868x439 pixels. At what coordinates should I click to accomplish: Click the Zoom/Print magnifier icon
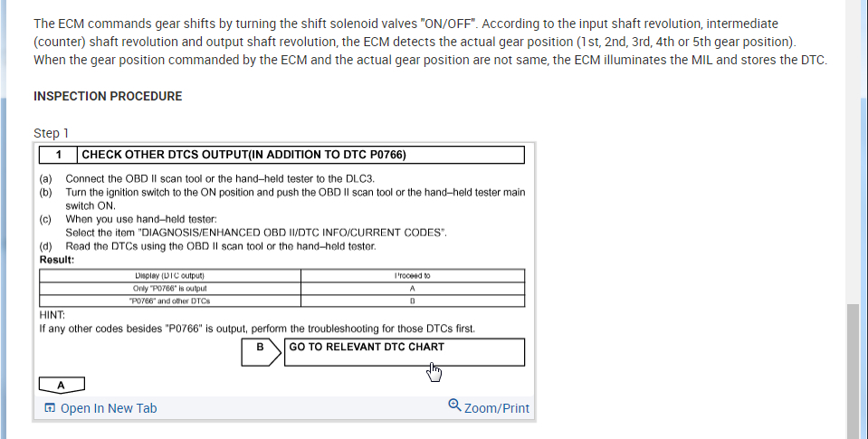coord(454,406)
